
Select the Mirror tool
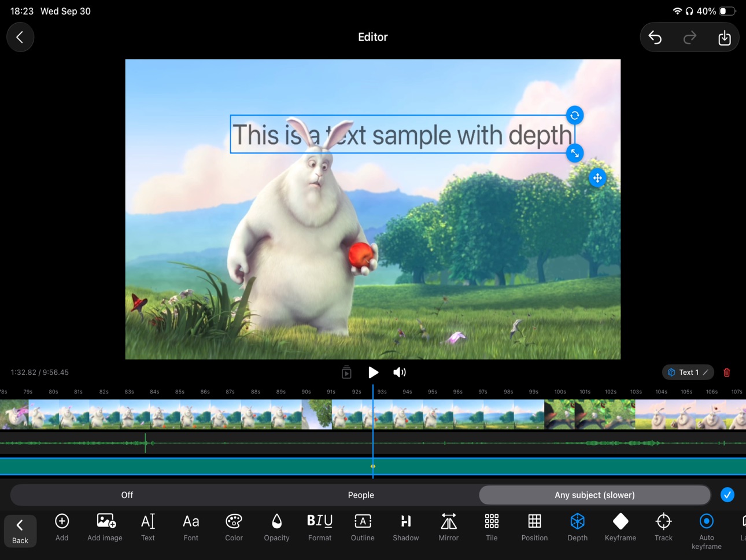449,528
